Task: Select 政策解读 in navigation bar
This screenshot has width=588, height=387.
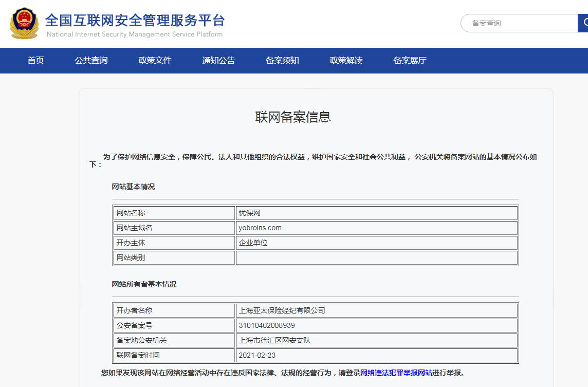Action: 346,60
